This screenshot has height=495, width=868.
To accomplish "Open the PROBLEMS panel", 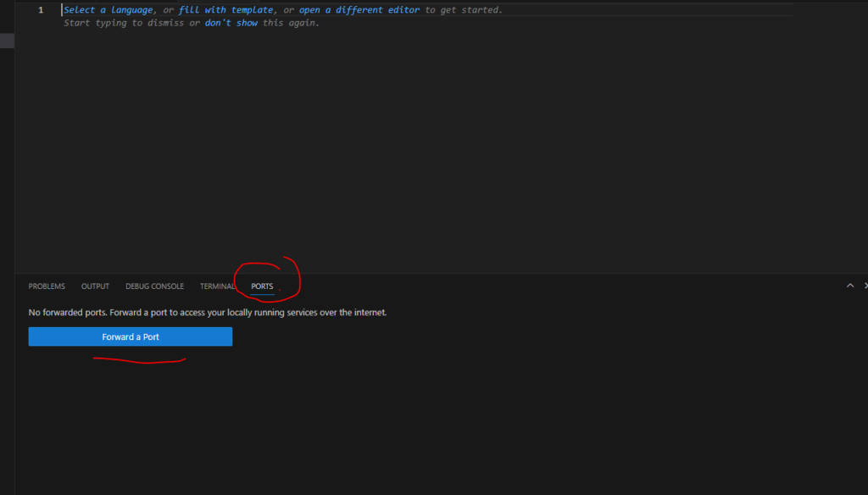I will (47, 286).
